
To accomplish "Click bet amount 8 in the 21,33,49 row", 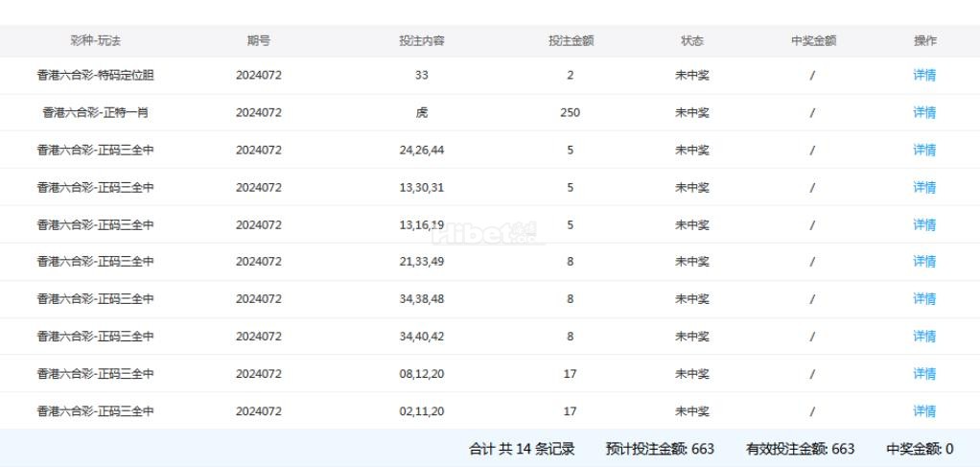I will tap(571, 262).
